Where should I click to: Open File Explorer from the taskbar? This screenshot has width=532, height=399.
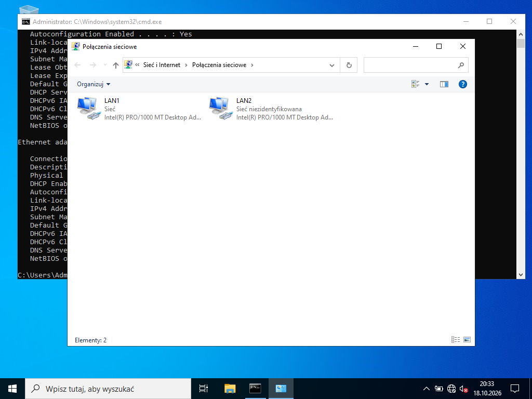tap(230, 389)
